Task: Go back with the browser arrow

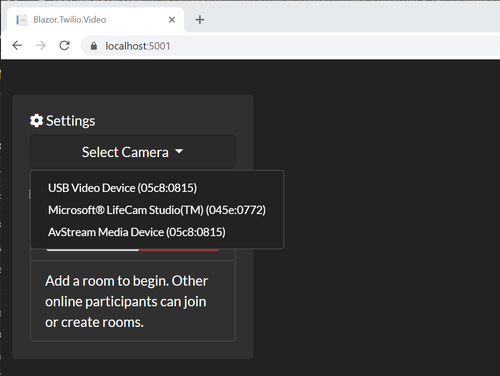Action: pyautogui.click(x=17, y=45)
